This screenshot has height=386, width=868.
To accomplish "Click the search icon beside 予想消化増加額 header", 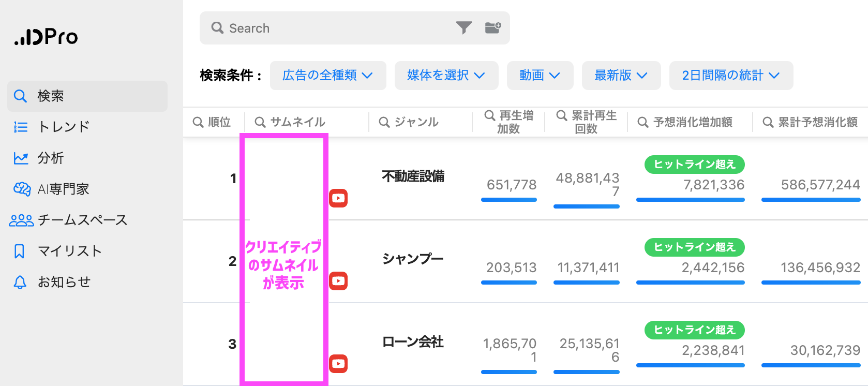I will [642, 122].
